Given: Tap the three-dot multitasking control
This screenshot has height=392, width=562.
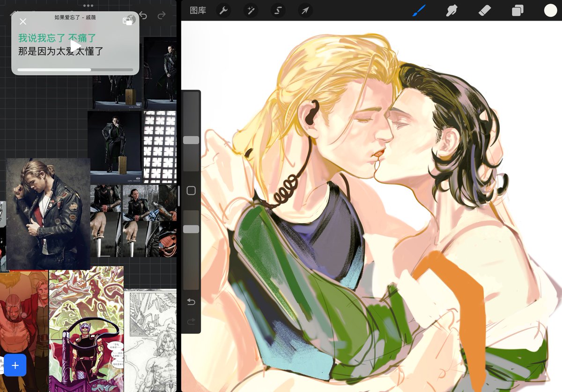Looking at the screenshot, I should [88, 6].
